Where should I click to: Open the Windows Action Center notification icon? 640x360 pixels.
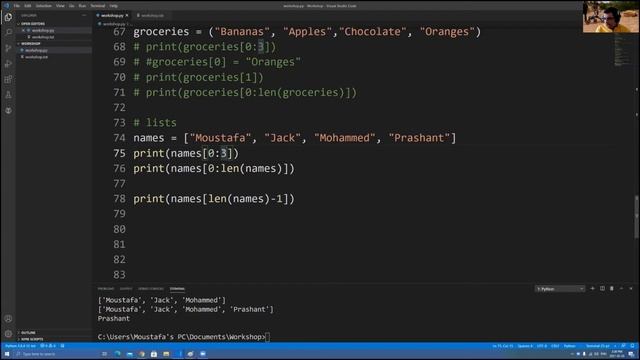(631, 354)
